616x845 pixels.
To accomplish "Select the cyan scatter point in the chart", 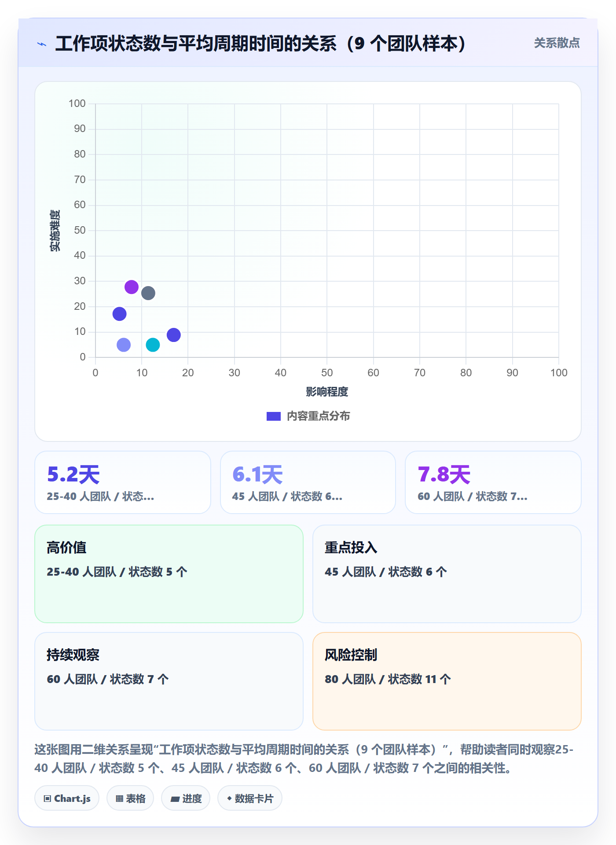I will pos(153,345).
